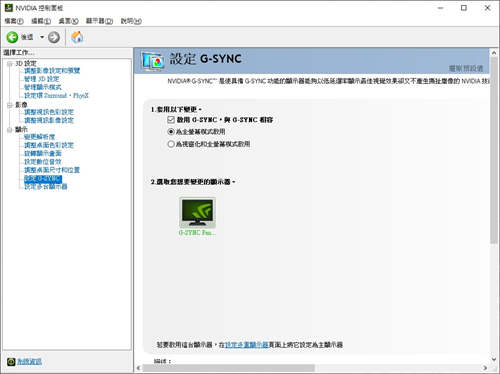Screen dimensions: 500x374
Task: Open the 設定多重顯示器 hyperlink
Action: (x=247, y=345)
